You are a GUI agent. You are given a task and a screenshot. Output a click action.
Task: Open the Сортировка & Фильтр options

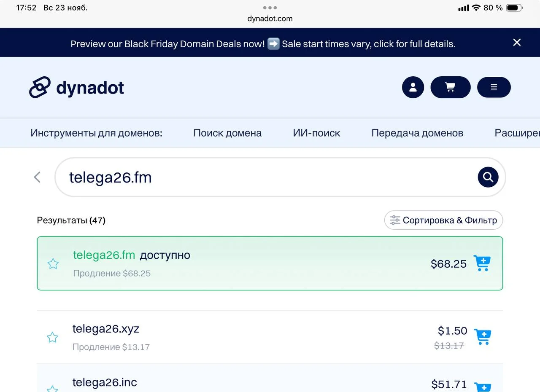pos(443,220)
